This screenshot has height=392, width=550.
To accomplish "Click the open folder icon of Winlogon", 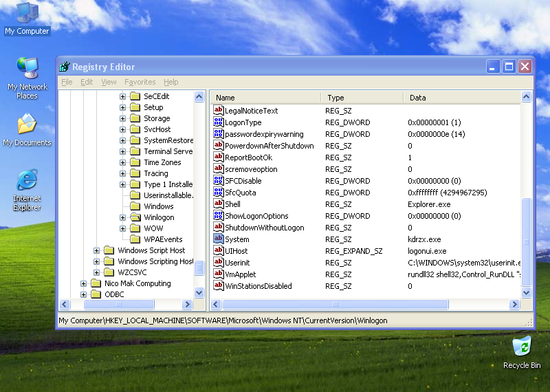I will pyautogui.click(x=135, y=217).
